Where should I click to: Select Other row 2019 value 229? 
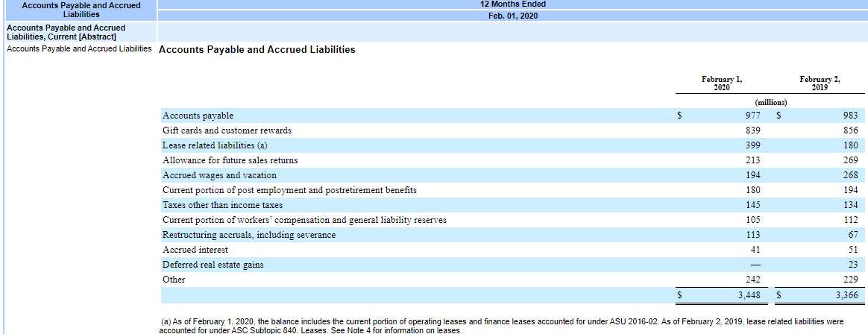click(x=851, y=280)
